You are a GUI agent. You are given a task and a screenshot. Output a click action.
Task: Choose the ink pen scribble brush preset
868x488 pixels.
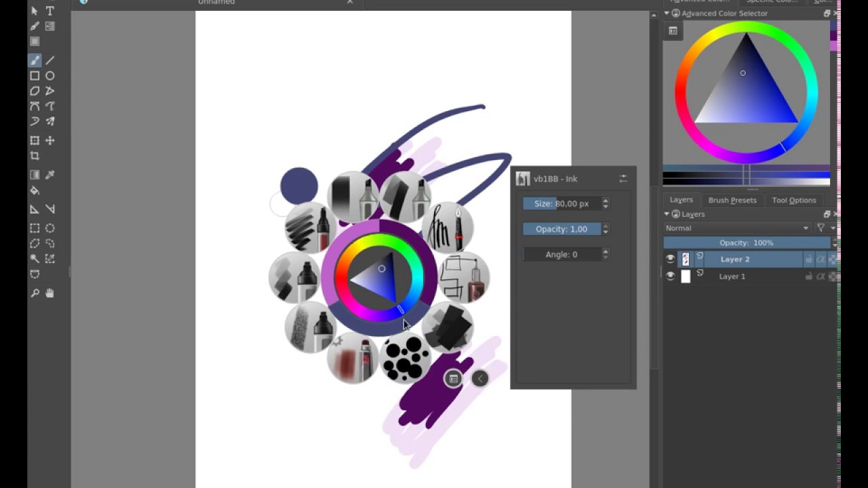click(x=448, y=228)
